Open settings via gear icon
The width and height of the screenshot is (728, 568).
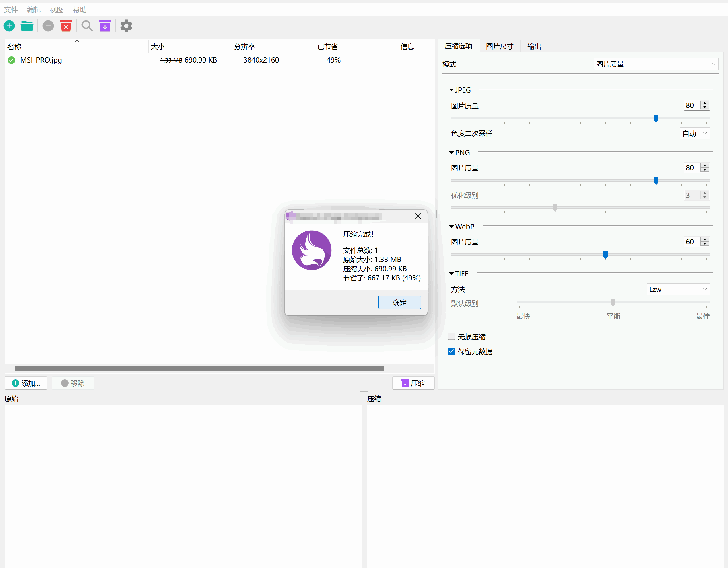click(x=126, y=26)
